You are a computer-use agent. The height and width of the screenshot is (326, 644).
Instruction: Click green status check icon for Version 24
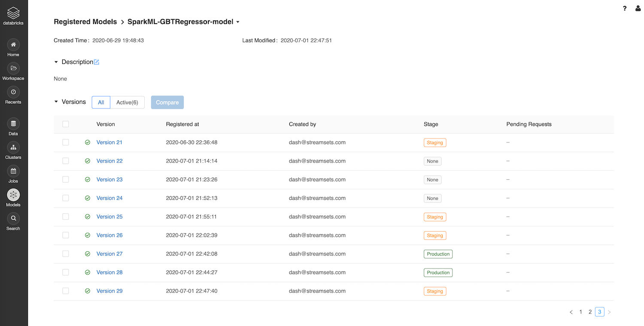[88, 198]
